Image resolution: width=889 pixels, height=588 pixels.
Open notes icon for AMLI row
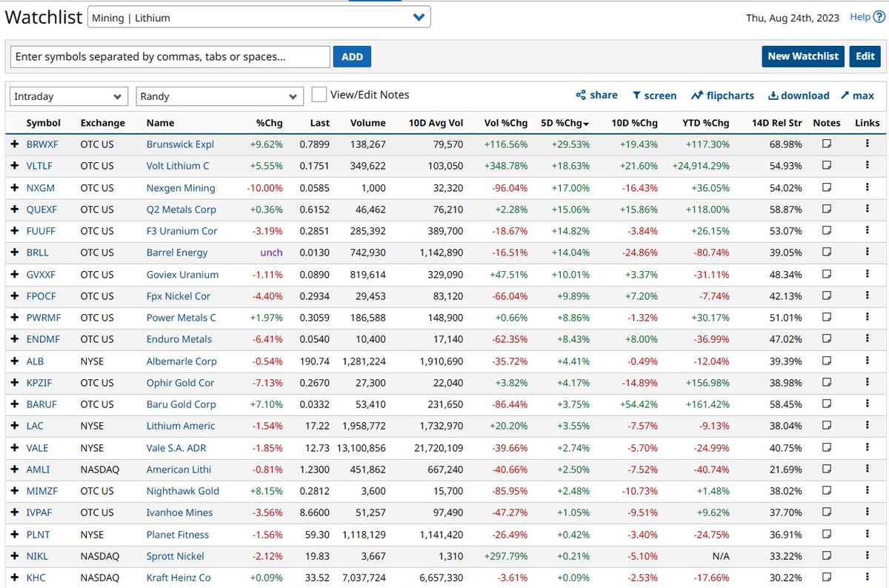click(x=827, y=469)
